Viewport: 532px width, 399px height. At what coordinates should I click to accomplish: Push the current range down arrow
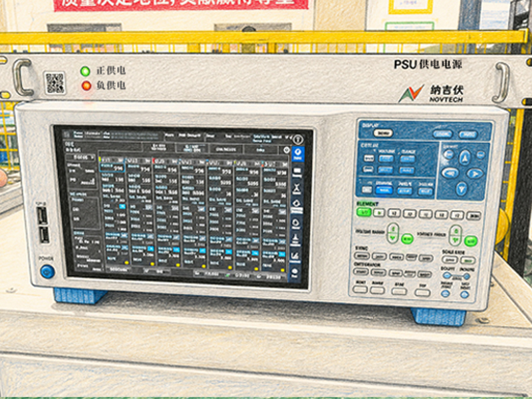pyautogui.click(x=456, y=240)
